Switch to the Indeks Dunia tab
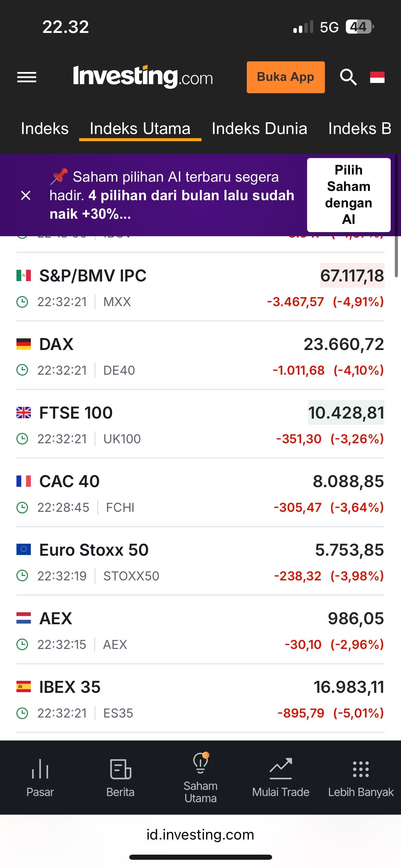The height and width of the screenshot is (868, 401). (259, 129)
